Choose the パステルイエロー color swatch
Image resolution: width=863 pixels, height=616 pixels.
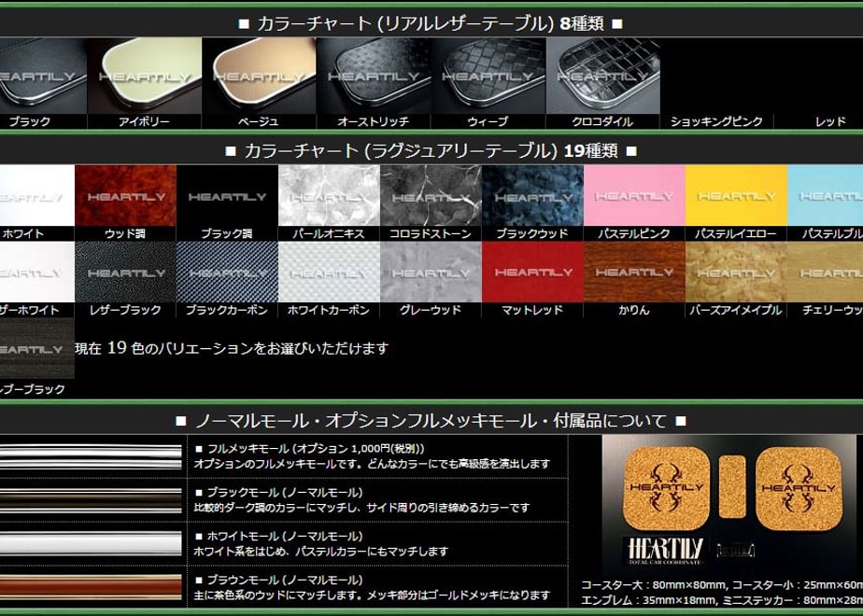pyautogui.click(x=736, y=196)
